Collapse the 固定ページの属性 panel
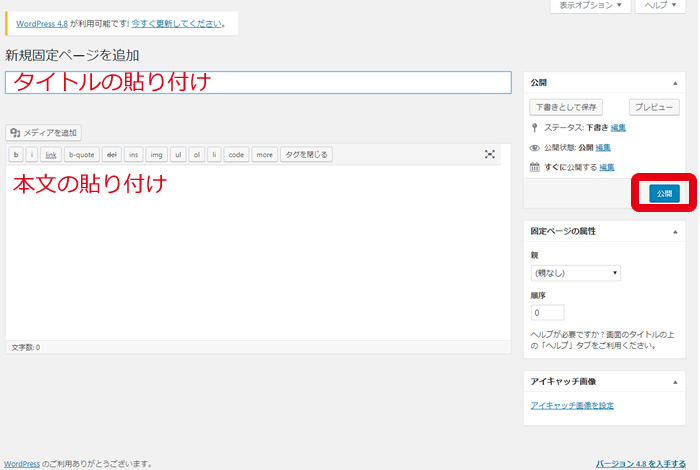Viewport: 700px width, 470px height. click(675, 232)
